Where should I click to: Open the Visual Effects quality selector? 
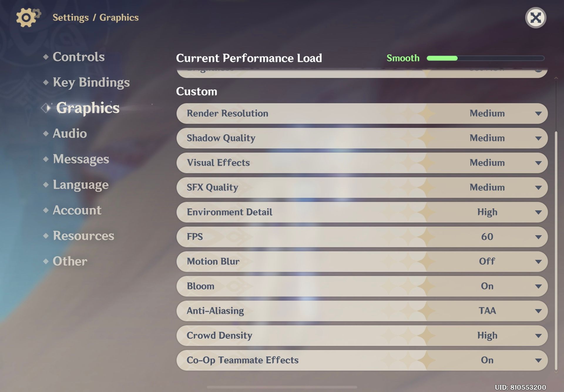(x=539, y=163)
